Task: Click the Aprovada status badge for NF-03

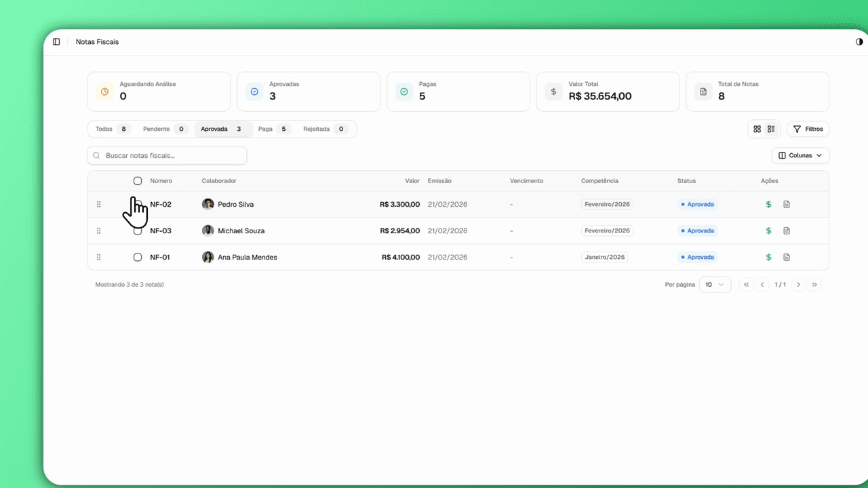Action: tap(698, 230)
